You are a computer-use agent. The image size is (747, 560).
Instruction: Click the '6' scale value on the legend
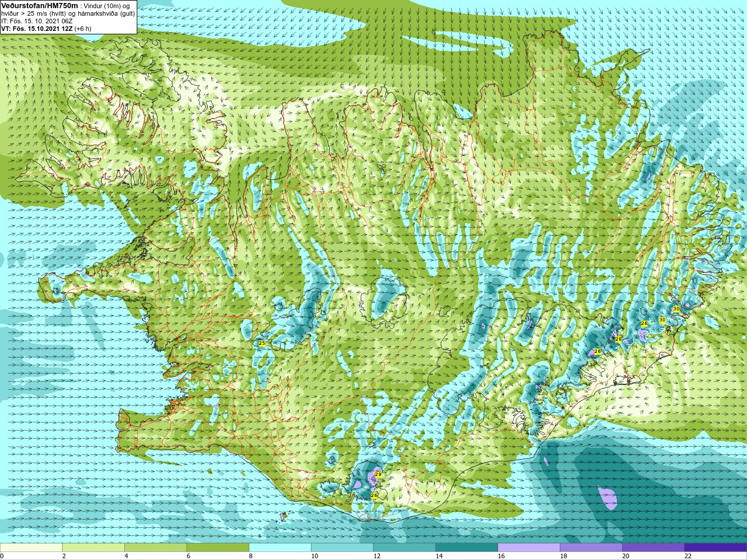point(189,556)
